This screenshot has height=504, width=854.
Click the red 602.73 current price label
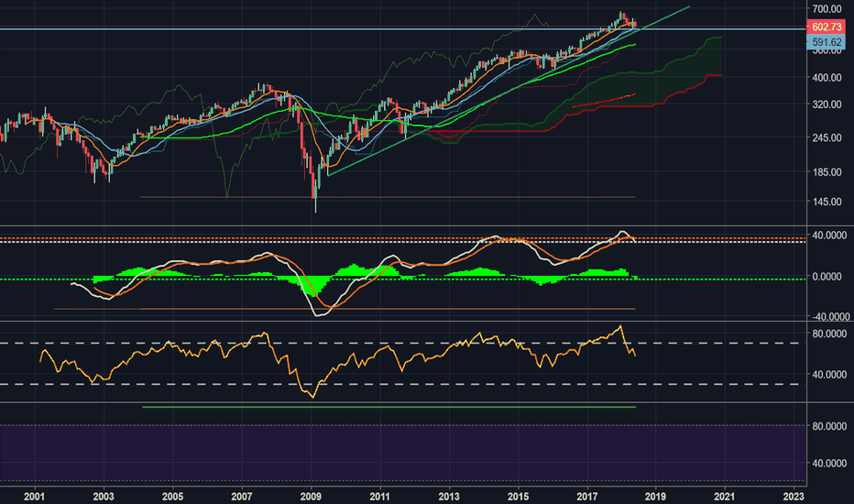click(x=826, y=27)
